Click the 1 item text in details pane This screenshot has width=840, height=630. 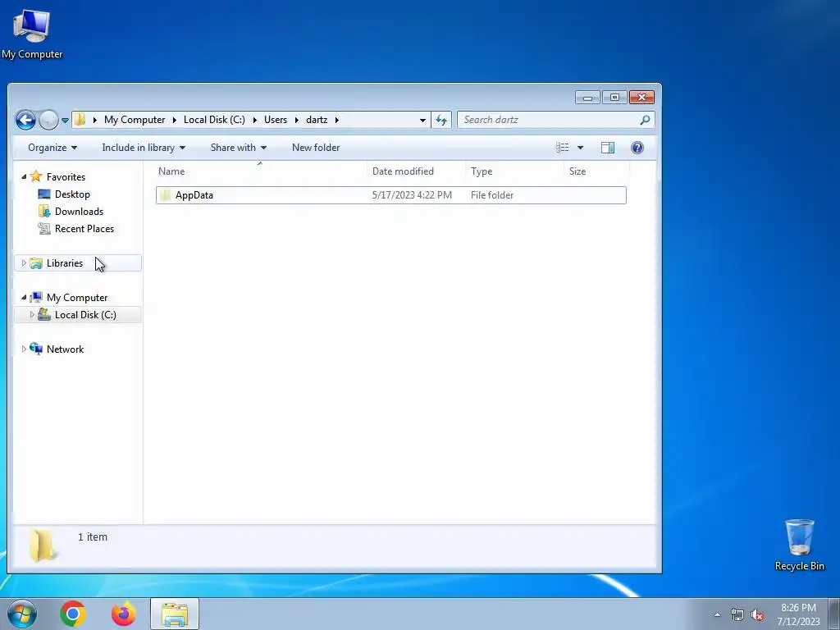(x=93, y=536)
